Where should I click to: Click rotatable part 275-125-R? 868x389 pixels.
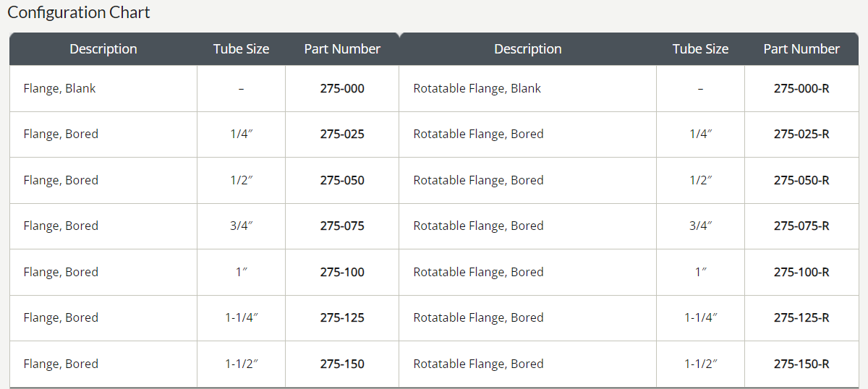tap(801, 318)
